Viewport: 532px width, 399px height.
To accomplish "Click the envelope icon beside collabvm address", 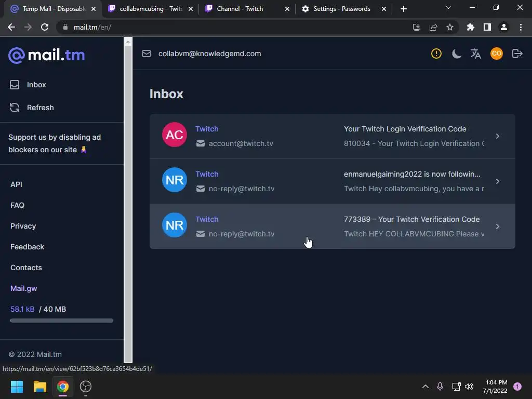I will click(146, 54).
